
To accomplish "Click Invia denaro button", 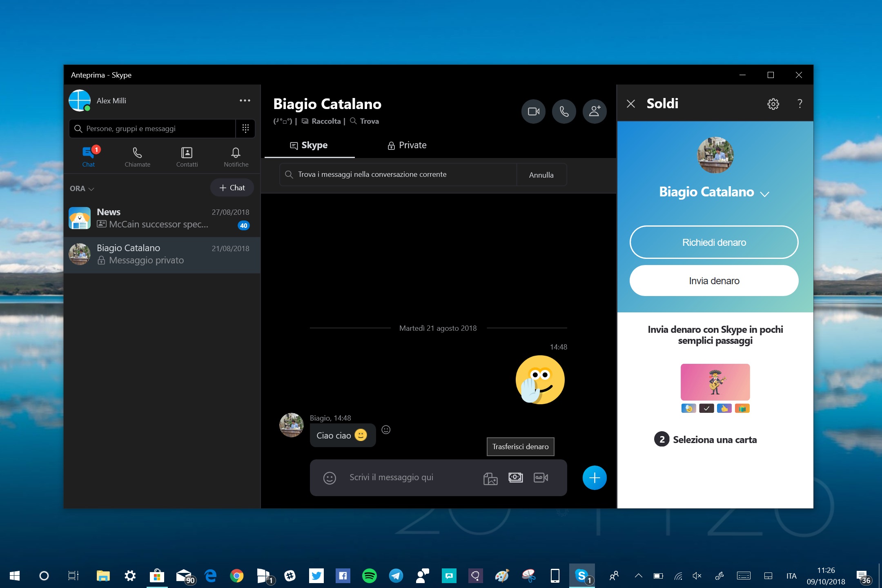I will point(714,281).
